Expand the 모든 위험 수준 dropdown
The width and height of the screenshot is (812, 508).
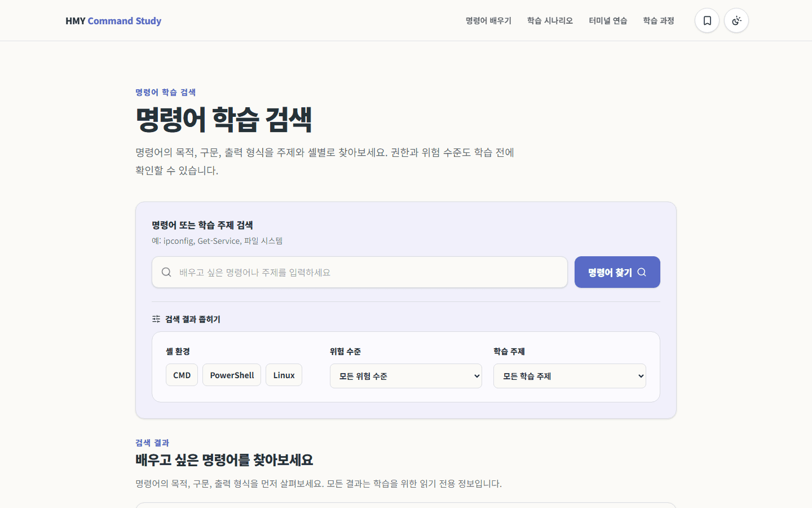point(406,376)
